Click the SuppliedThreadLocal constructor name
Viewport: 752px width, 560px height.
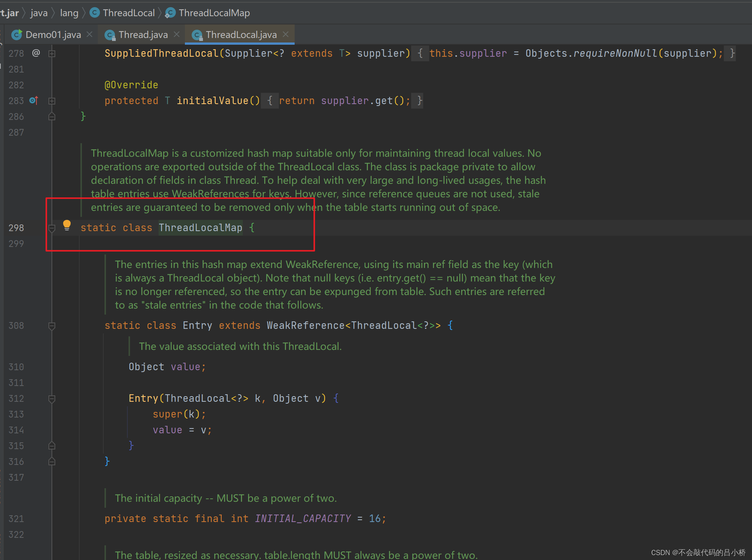coord(161,53)
